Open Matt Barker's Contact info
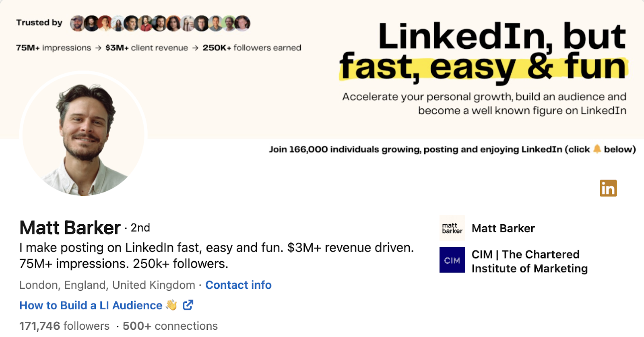 238,285
